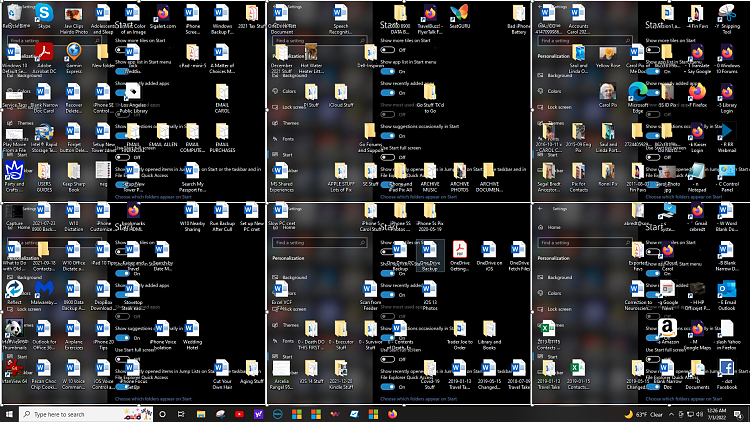
Task: Open YouTube from the taskbar
Action: [239, 414]
